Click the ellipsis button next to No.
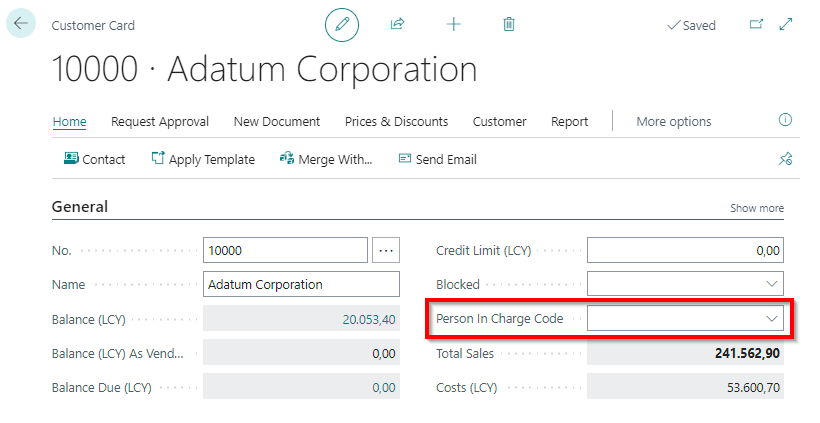Image resolution: width=820 pixels, height=423 pixels. pos(386,250)
